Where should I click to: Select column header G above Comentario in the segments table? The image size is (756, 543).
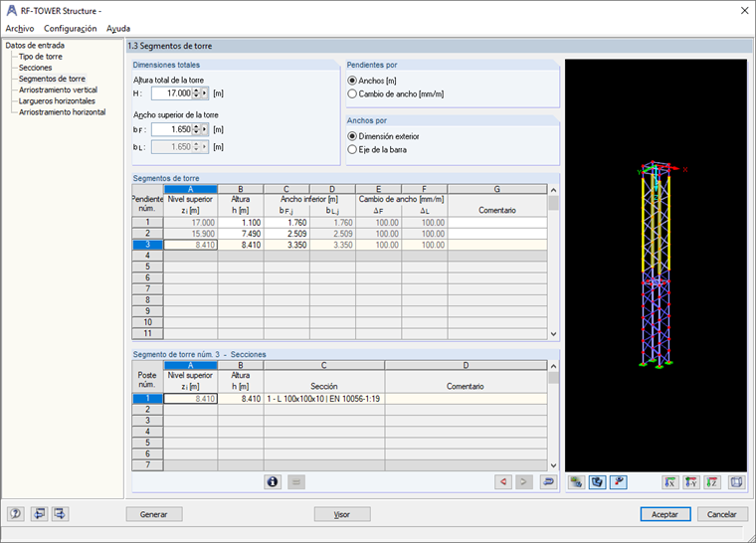tap(497, 189)
